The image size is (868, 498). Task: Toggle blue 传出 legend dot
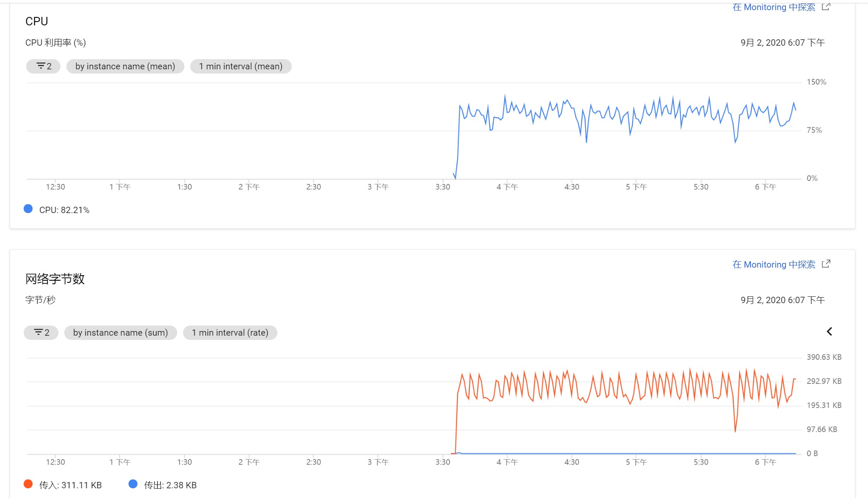coord(133,484)
